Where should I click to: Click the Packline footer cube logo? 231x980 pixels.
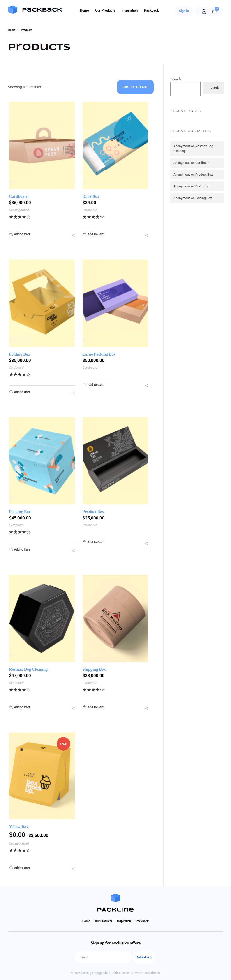pyautogui.click(x=115, y=898)
